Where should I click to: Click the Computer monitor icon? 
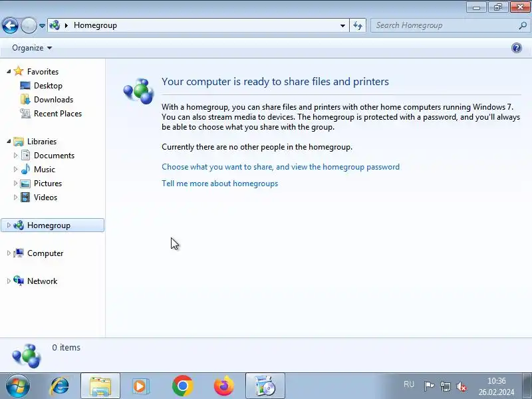click(19, 253)
